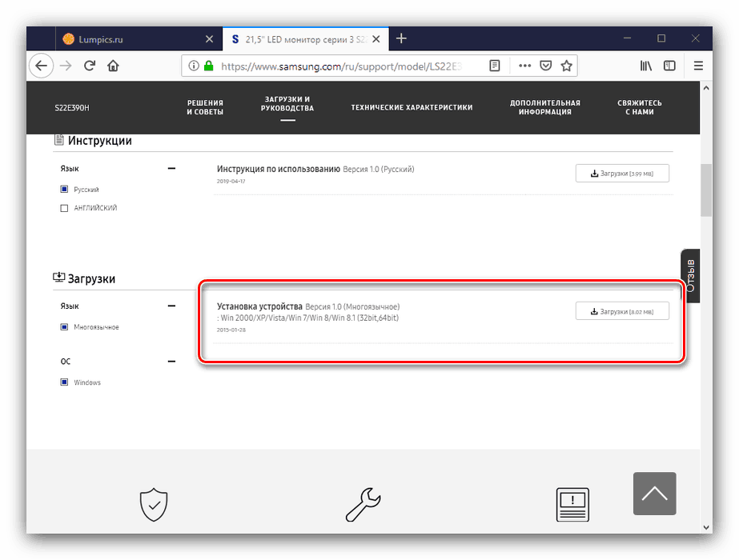Show the sidebars icon

coord(669,66)
